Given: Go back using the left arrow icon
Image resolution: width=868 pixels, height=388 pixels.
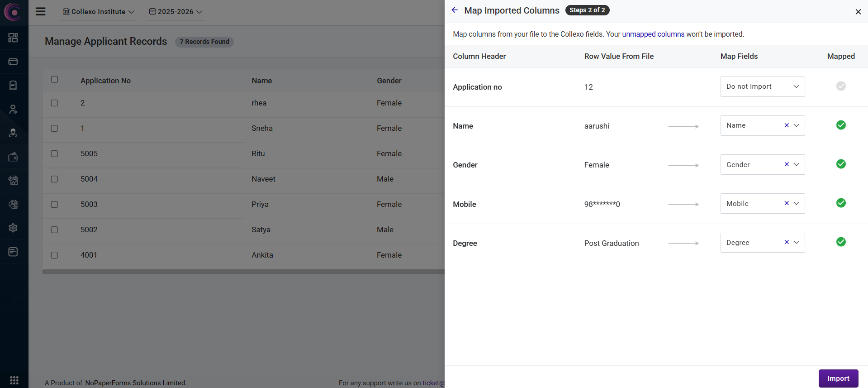Looking at the screenshot, I should click(455, 10).
